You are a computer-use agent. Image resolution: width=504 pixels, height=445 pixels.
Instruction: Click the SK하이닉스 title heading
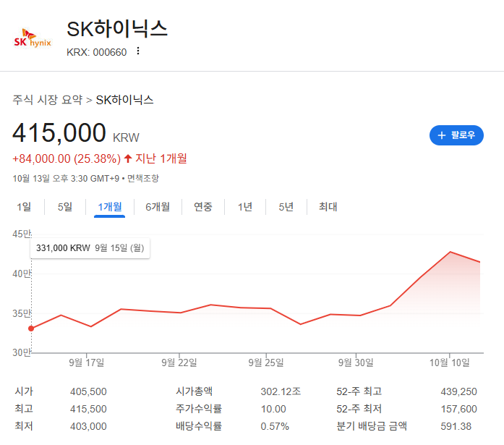[x=117, y=29]
